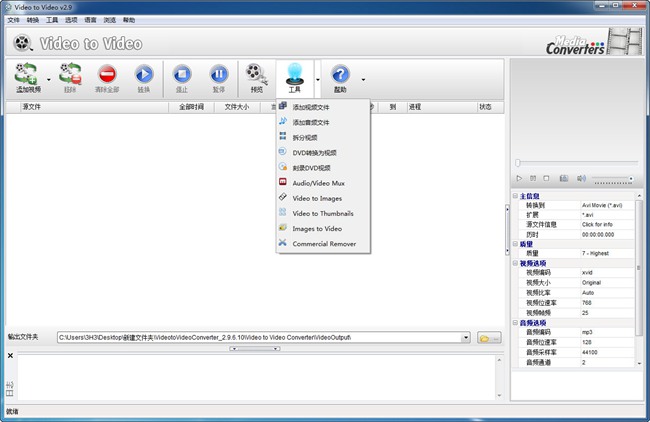
Task: Sort by the 文件大小 column header
Action: click(x=237, y=107)
